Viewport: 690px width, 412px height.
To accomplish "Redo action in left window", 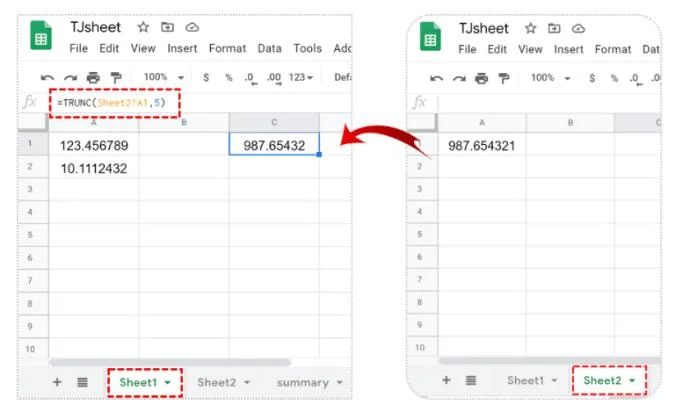I will click(70, 78).
